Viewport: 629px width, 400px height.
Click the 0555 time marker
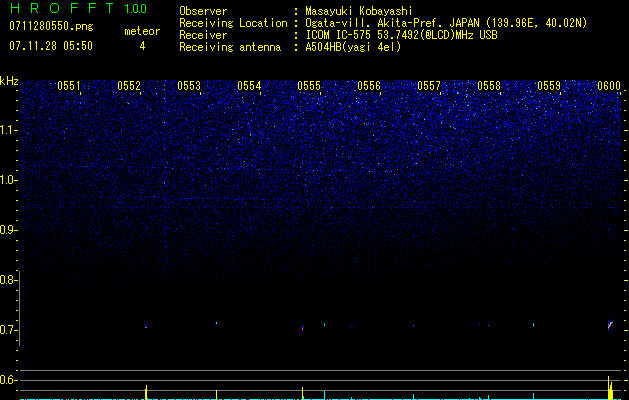pos(309,86)
